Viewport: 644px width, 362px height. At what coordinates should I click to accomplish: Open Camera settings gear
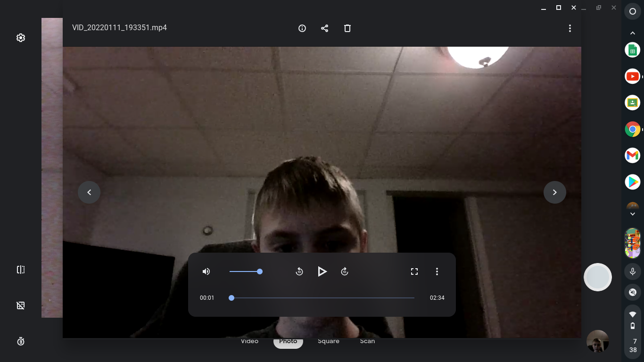[x=21, y=38]
